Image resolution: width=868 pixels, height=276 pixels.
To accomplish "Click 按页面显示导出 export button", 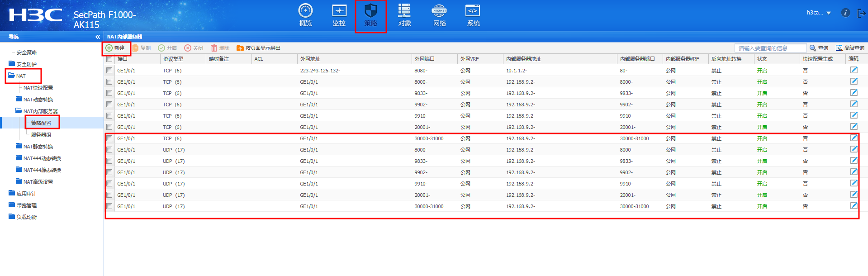I will [258, 48].
